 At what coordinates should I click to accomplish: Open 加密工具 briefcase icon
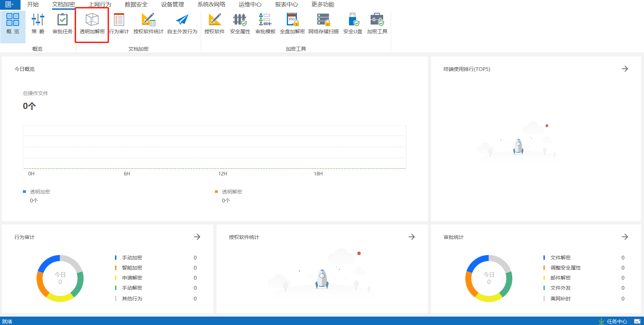[x=377, y=24]
